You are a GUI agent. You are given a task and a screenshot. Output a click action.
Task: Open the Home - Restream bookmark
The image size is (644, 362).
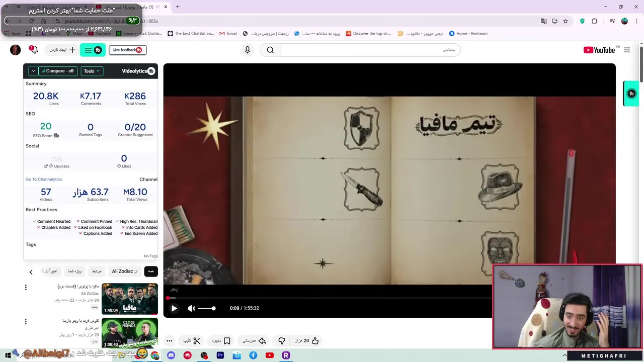pos(468,34)
